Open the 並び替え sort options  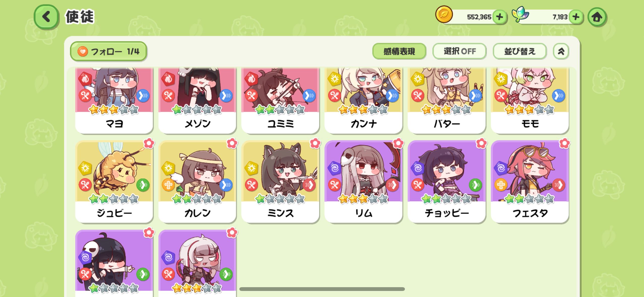(x=520, y=51)
